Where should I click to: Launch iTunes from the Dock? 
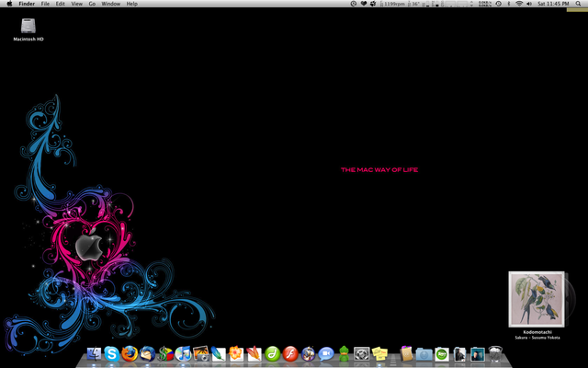click(x=183, y=353)
